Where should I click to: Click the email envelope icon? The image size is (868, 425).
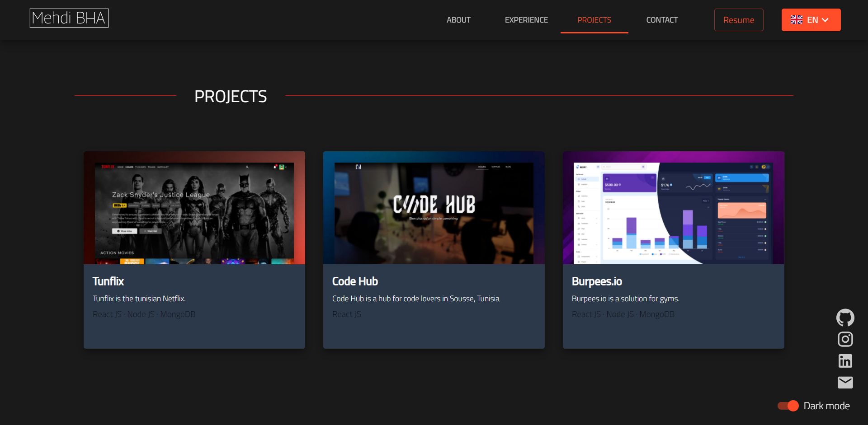pyautogui.click(x=845, y=383)
